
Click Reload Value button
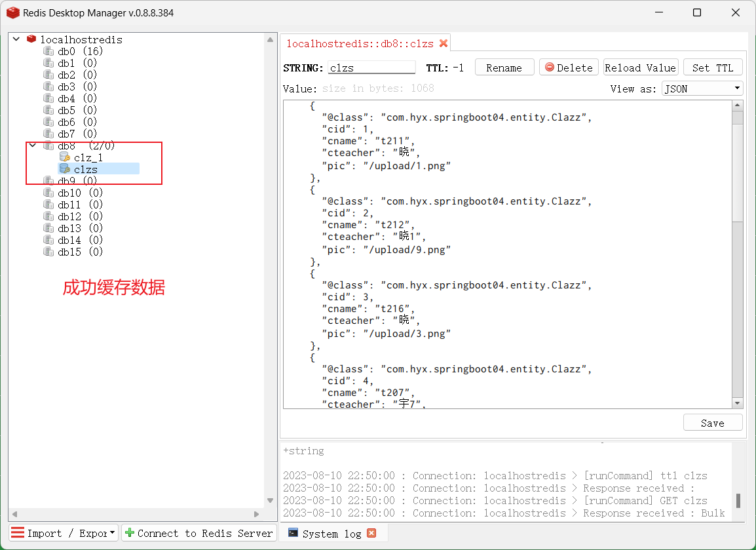click(x=641, y=68)
